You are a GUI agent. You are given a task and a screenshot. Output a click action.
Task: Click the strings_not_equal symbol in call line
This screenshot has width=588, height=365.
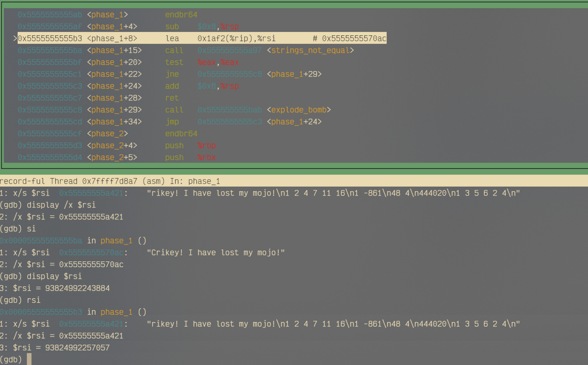tap(310, 50)
